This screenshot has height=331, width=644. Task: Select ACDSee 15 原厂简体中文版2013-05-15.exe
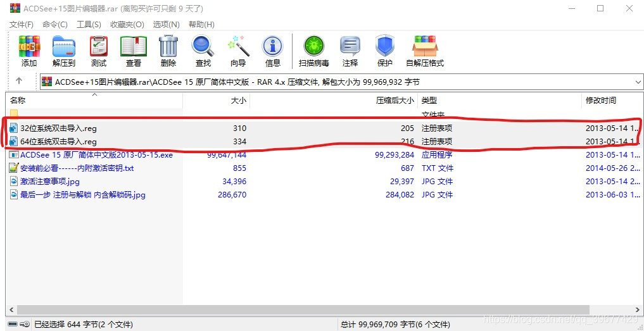[x=96, y=155]
